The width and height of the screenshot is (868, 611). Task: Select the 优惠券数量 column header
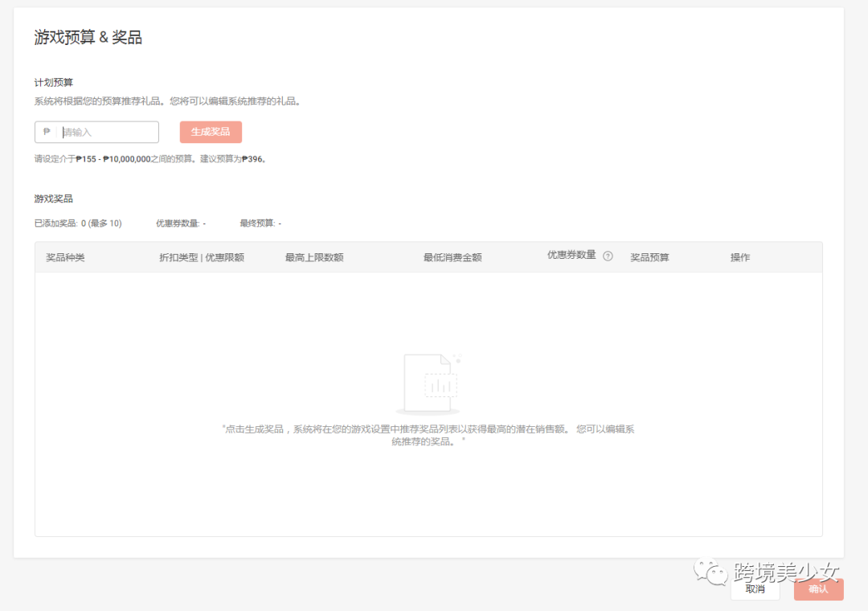(572, 256)
